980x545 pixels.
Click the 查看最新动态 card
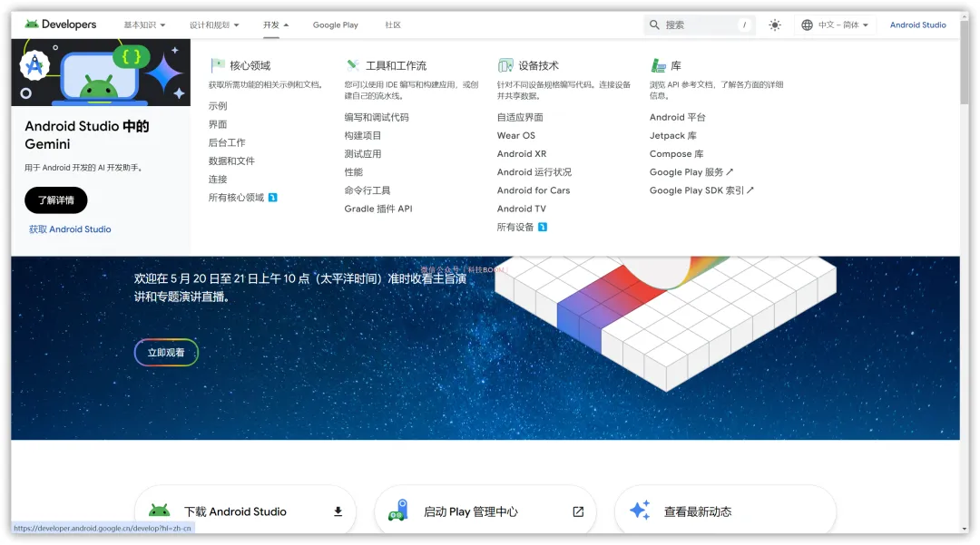point(725,511)
